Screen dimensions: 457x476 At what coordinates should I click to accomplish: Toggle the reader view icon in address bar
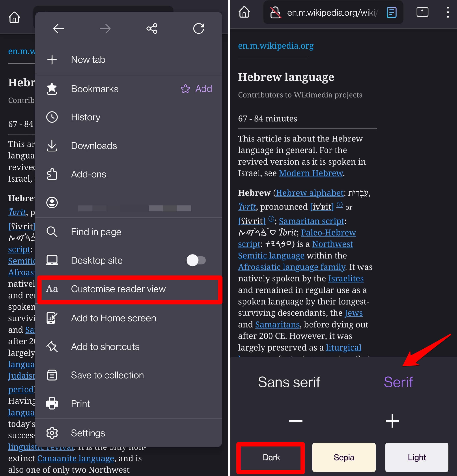click(391, 12)
